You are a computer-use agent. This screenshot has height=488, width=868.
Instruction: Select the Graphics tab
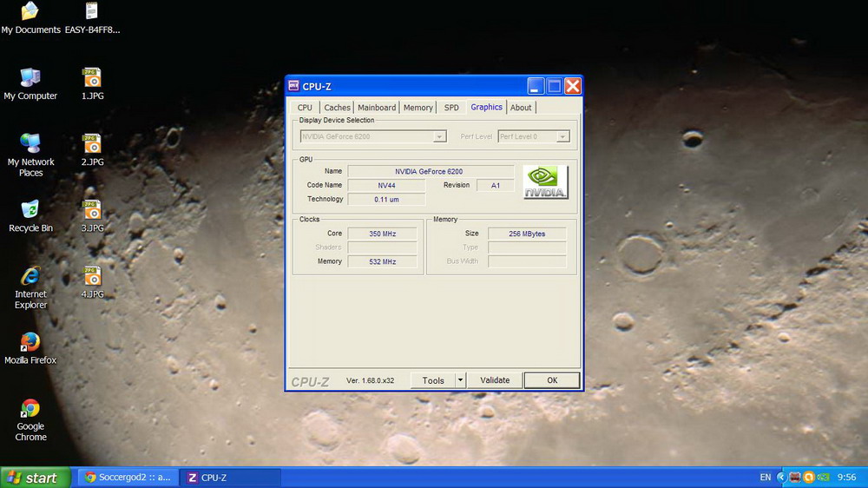[x=486, y=107]
